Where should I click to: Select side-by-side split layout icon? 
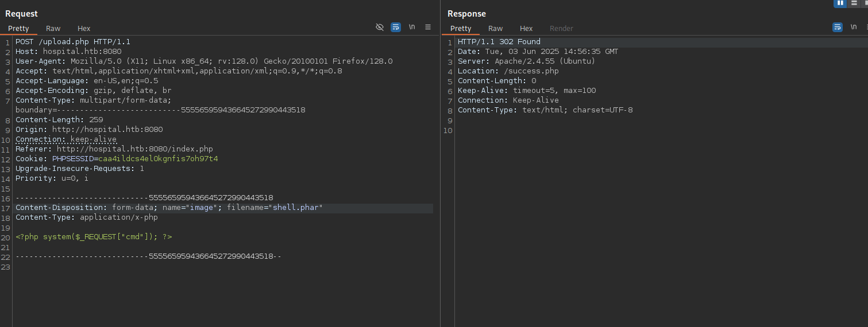(x=840, y=3)
